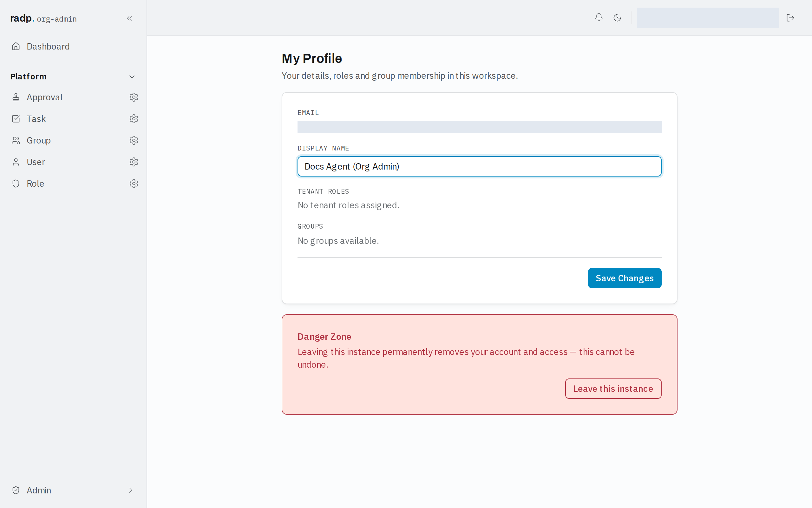Click the Role shield icon
This screenshot has height=508, width=812.
click(x=16, y=184)
